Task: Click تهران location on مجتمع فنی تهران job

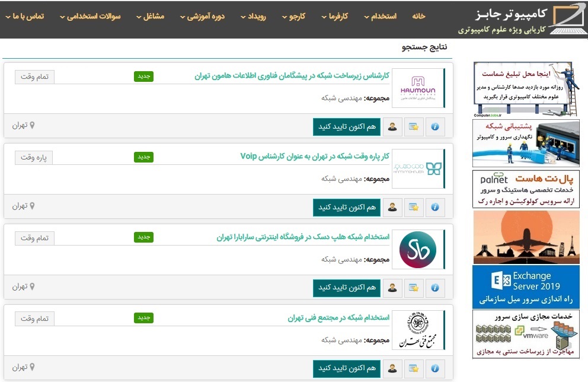Action: coord(23,367)
